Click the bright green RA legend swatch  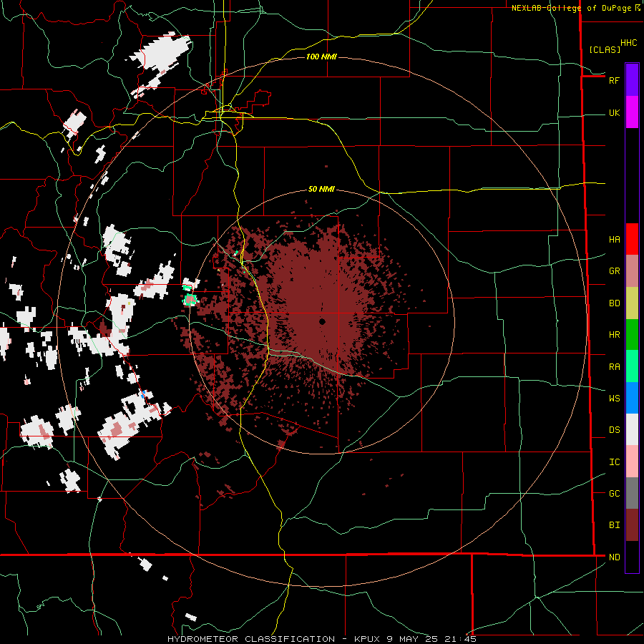coord(632,366)
